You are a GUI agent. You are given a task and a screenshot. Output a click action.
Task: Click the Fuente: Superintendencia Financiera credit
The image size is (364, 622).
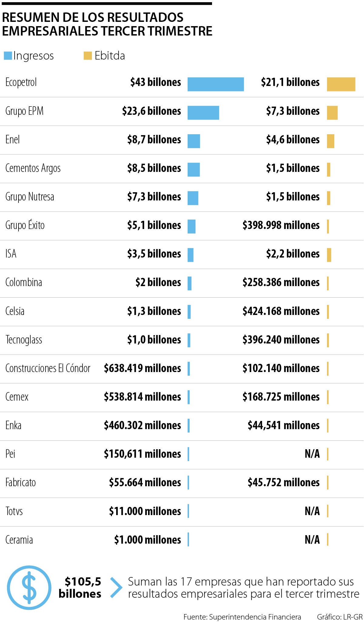click(242, 617)
